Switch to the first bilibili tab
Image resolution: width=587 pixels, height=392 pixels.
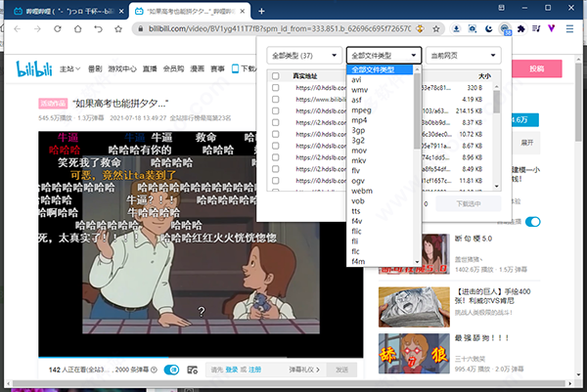click(68, 11)
